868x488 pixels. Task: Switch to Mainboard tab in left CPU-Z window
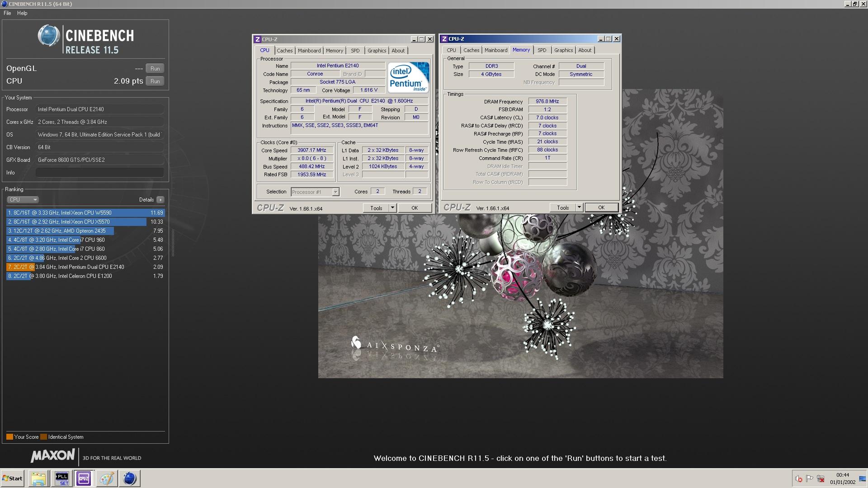(309, 51)
